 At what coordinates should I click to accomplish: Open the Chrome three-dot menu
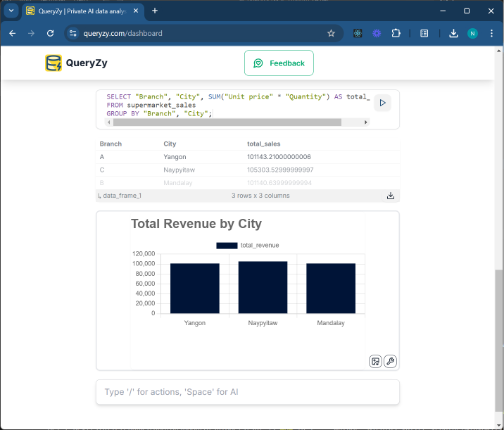[x=490, y=33]
